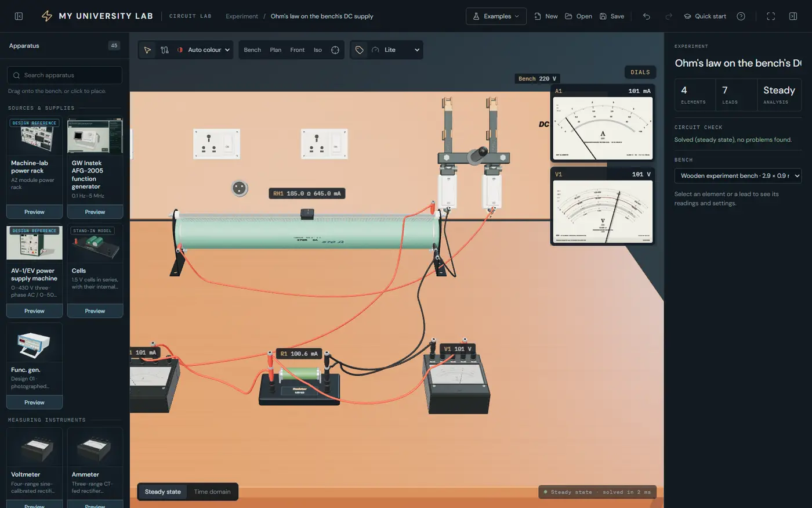Open an existing experiment file
The height and width of the screenshot is (508, 812).
578,16
